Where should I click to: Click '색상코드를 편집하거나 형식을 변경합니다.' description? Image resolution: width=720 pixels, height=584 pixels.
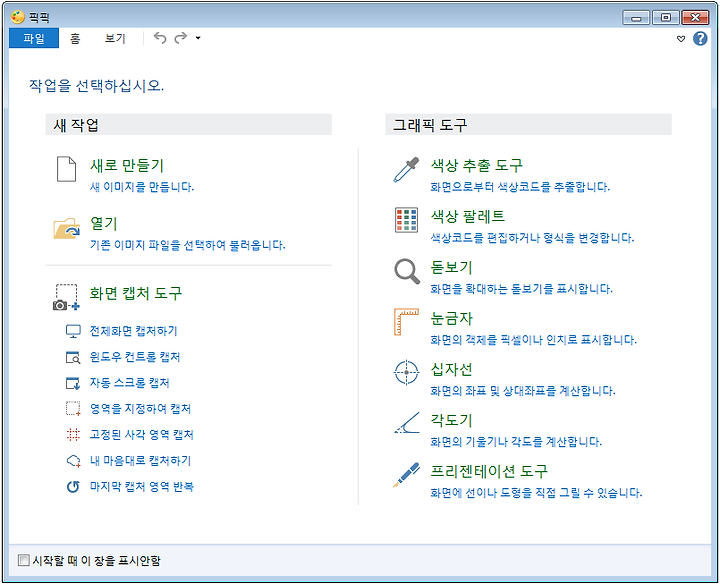pos(532,238)
